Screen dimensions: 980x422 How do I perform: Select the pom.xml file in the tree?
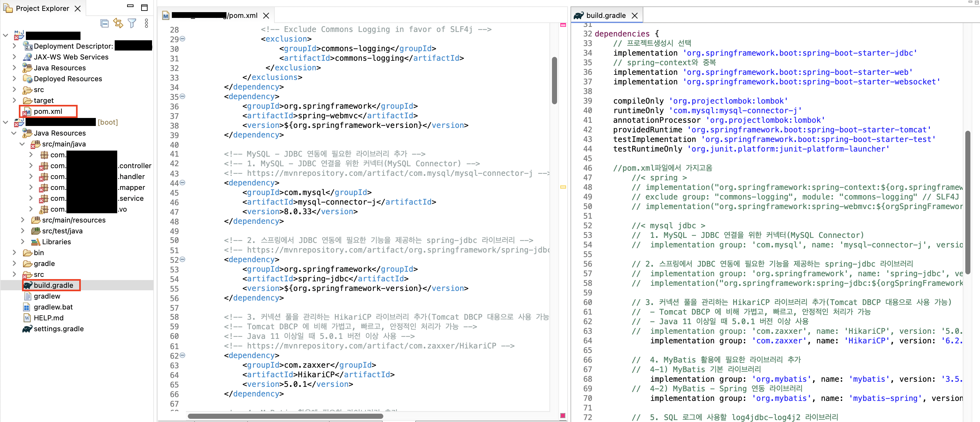[48, 112]
